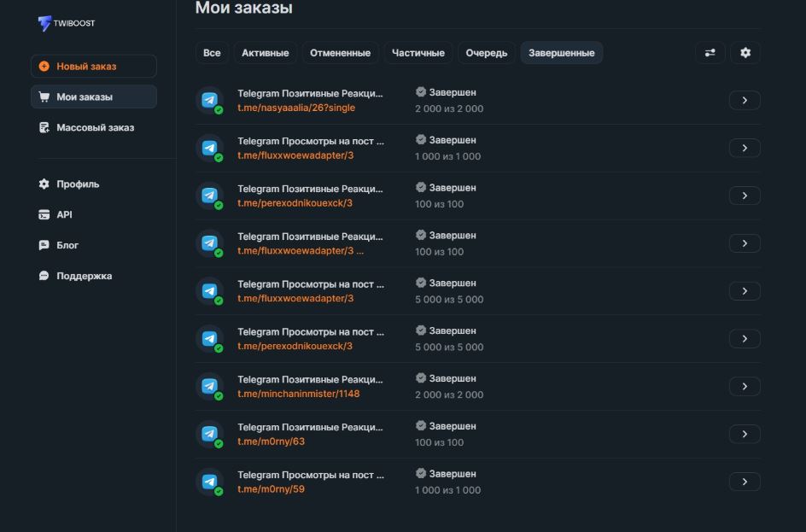The width and height of the screenshot is (806, 532).
Task: Click the Support bubble icon in the sidebar
Action: click(44, 277)
